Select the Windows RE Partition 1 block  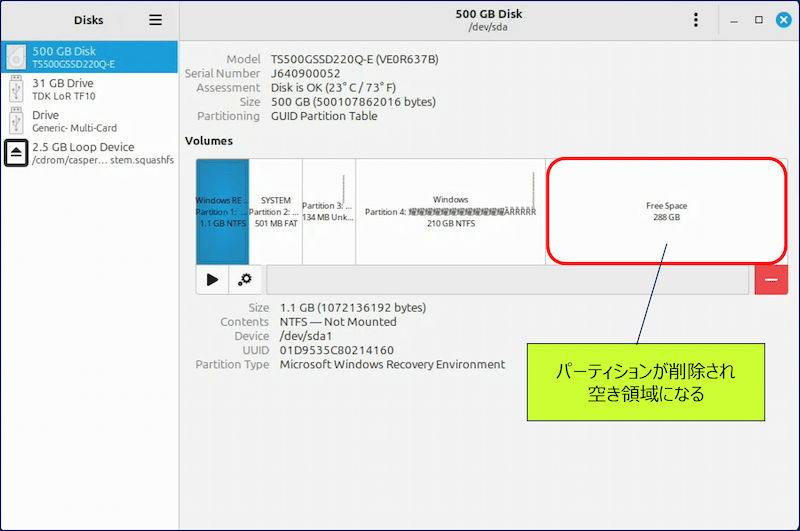(x=222, y=211)
